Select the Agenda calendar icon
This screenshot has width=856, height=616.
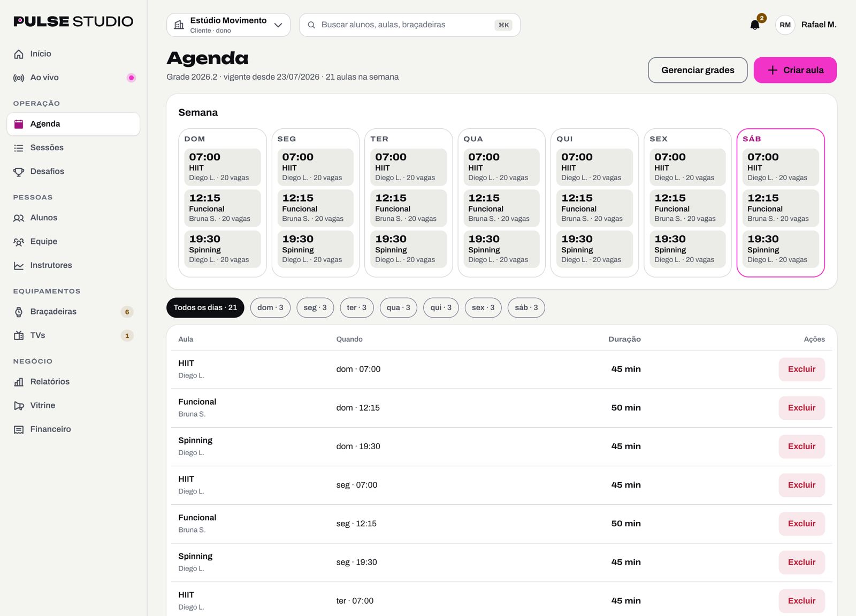pos(19,124)
